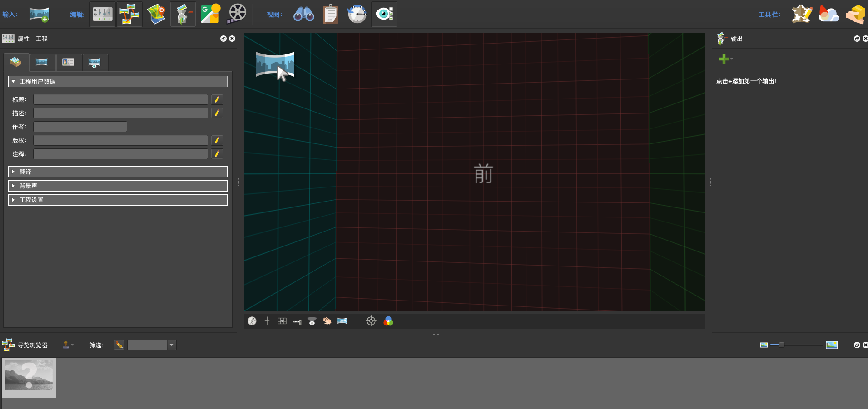Image resolution: width=868 pixels, height=409 pixels.
Task: Click the binoculars overview icon
Action: [x=303, y=14]
